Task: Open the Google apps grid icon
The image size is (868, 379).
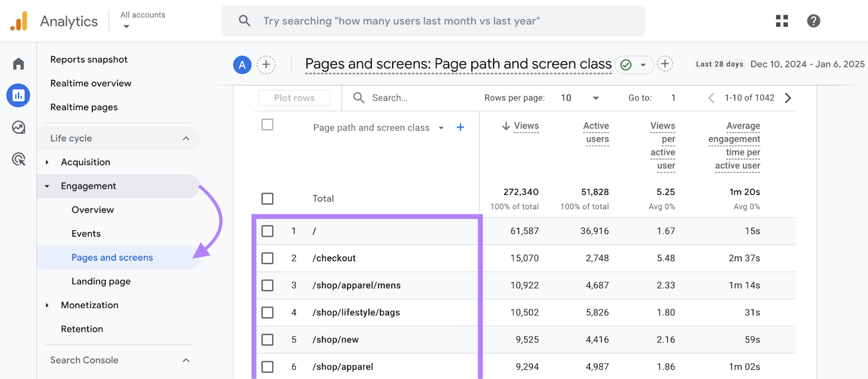Action: 782,21
